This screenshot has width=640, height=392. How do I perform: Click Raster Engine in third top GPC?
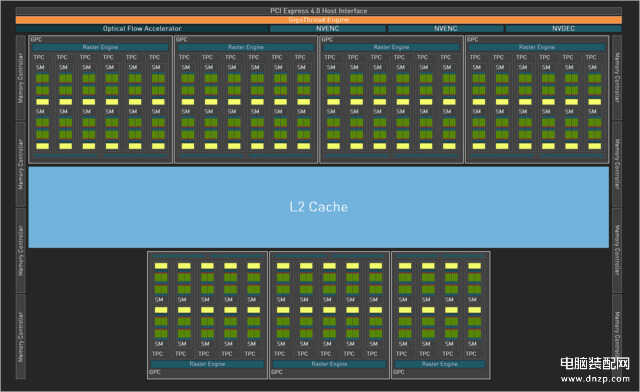[x=391, y=47]
